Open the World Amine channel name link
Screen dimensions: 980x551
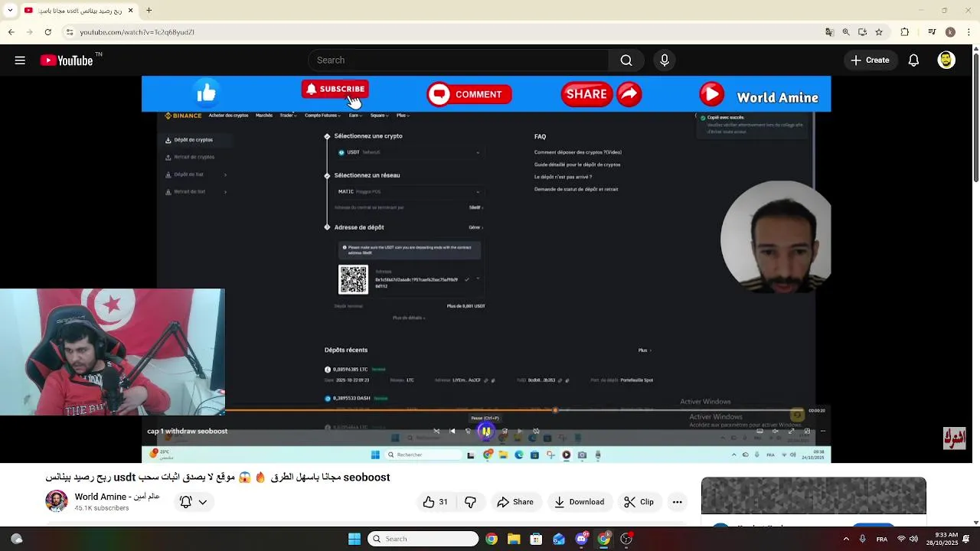coord(117,497)
